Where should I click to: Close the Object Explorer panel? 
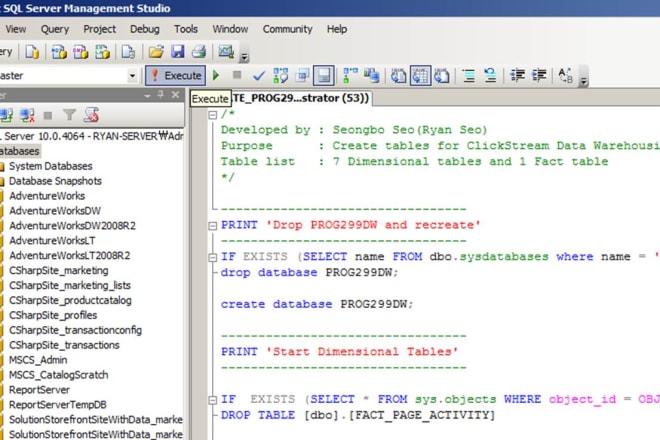(176, 95)
